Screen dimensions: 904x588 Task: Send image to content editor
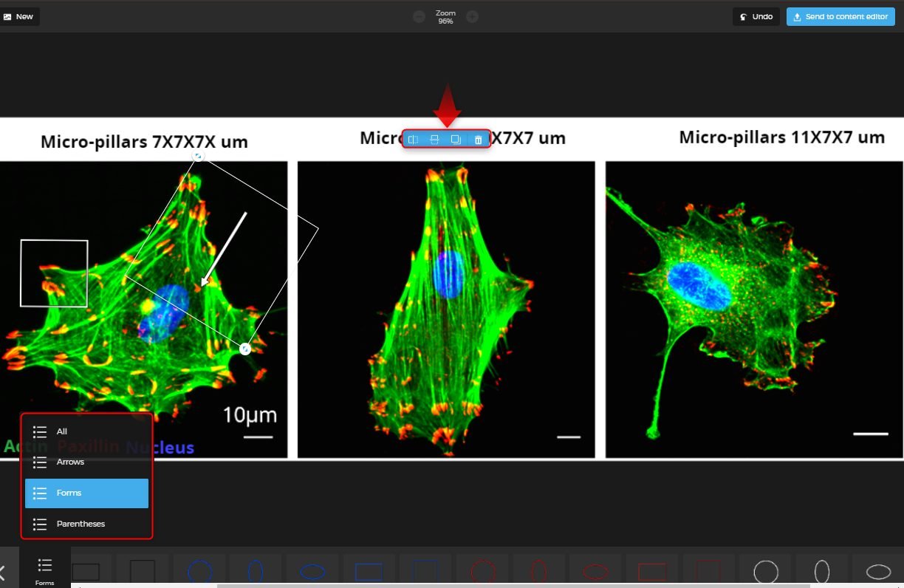click(x=840, y=16)
